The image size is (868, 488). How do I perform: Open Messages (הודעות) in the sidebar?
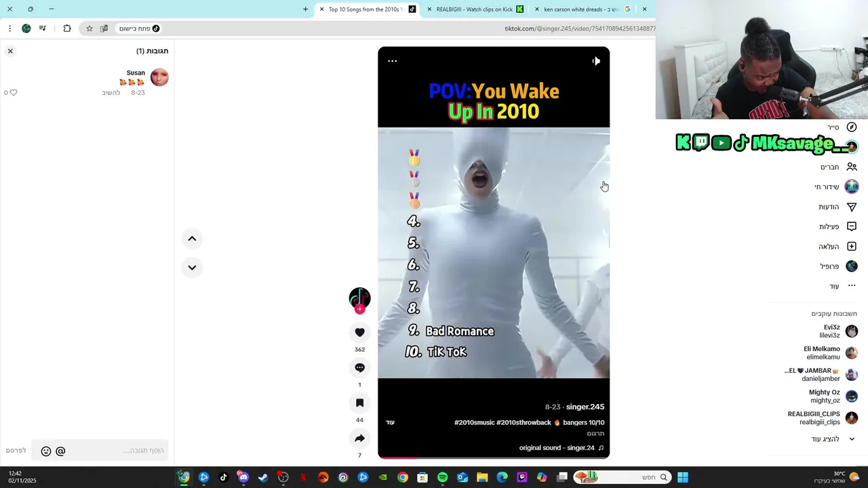[x=837, y=207]
